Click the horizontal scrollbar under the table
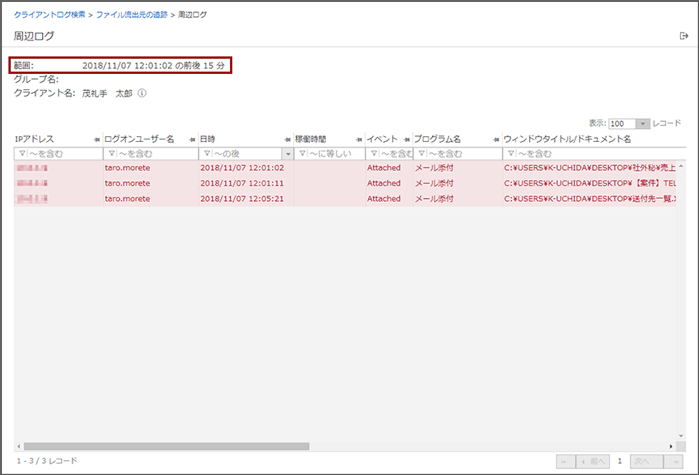Viewport: 699px width, 475px height. 167,446
